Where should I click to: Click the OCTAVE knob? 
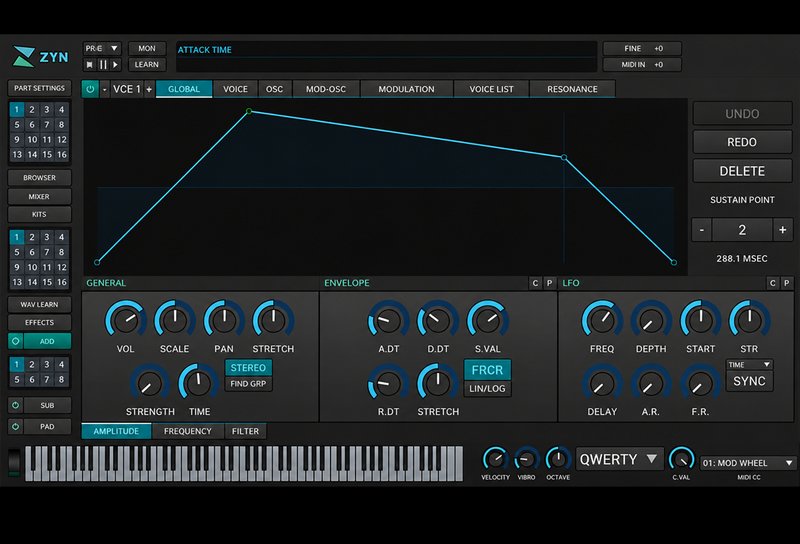click(558, 459)
